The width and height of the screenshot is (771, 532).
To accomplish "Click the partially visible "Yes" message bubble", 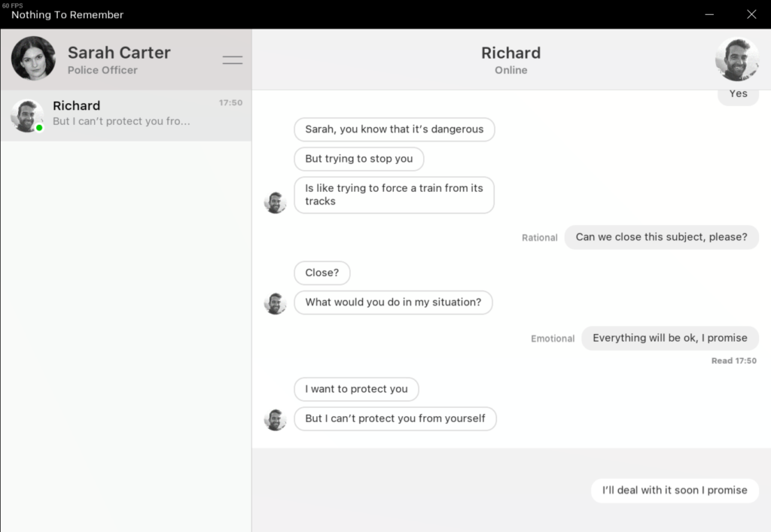I will 738,97.
